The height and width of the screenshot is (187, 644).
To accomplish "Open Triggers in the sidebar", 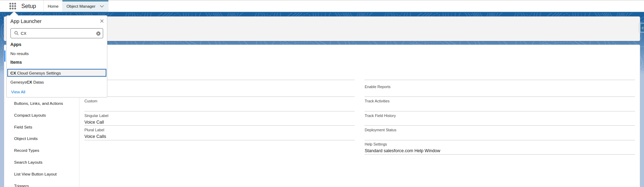I will point(22,185).
